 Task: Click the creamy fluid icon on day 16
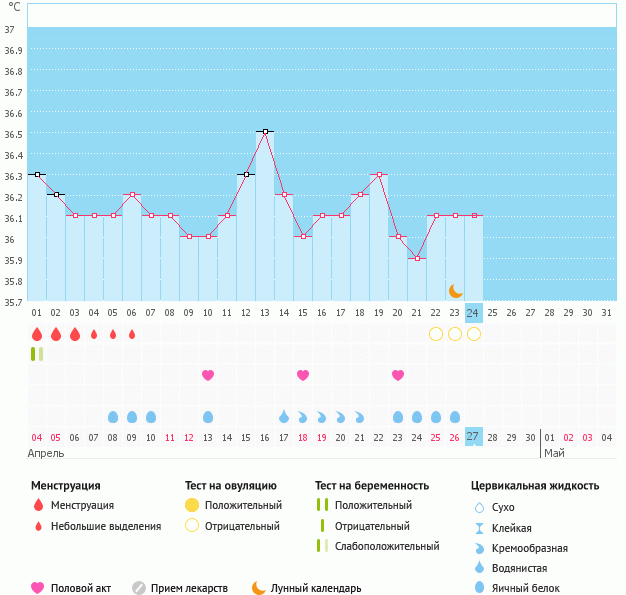[x=322, y=417]
